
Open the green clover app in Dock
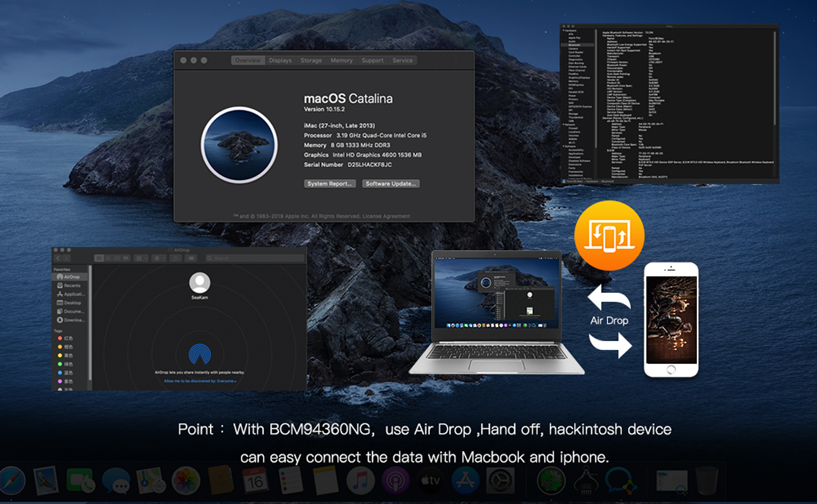pos(551,481)
